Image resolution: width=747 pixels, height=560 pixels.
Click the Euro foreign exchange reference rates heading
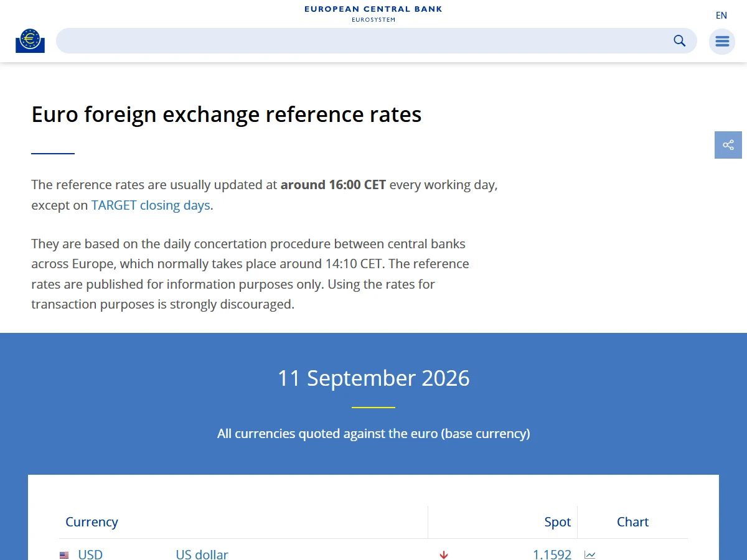pos(227,115)
